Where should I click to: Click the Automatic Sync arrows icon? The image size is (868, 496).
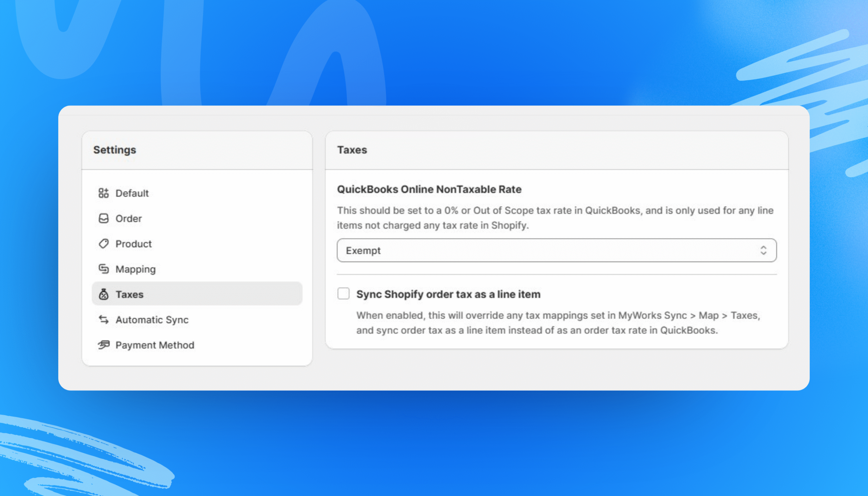tap(103, 320)
